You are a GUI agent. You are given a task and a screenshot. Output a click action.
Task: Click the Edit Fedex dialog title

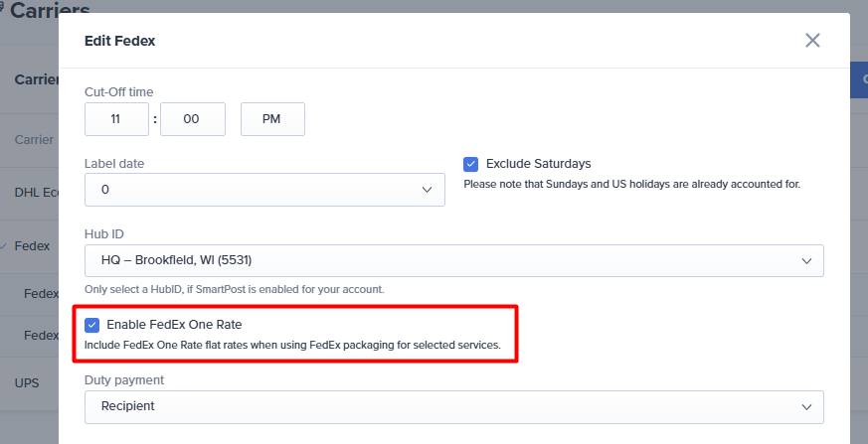click(120, 41)
